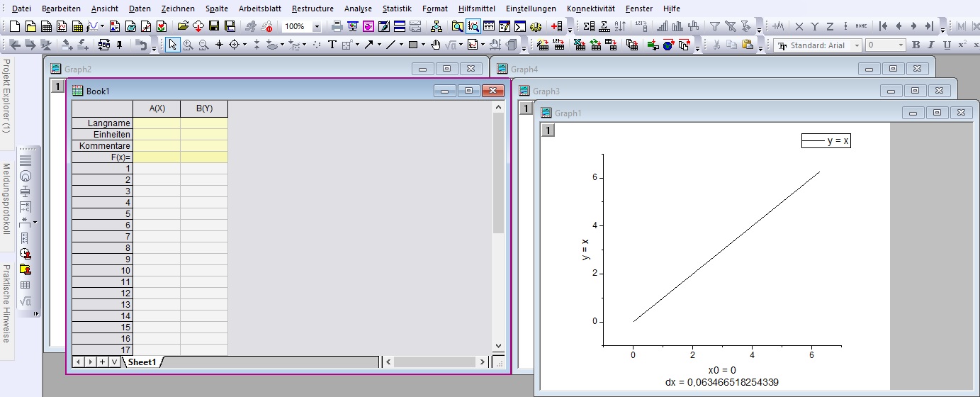Open the Analyse menu
980x397 pixels.
pos(358,9)
